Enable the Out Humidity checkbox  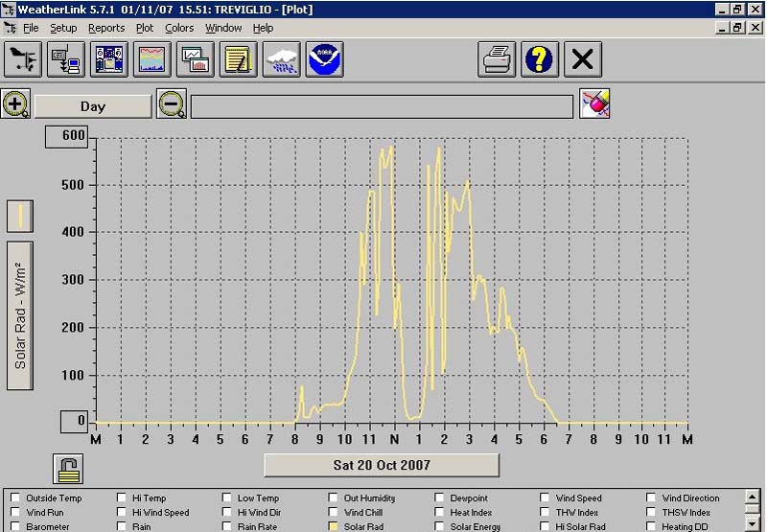point(333,497)
